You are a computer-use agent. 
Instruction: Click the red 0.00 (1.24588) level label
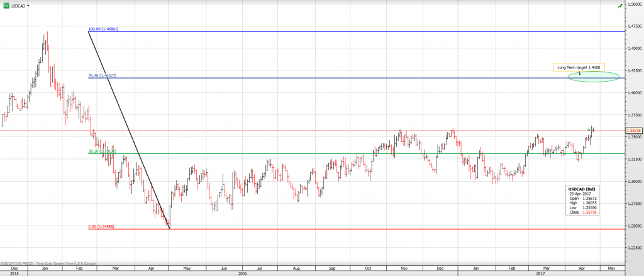point(103,226)
